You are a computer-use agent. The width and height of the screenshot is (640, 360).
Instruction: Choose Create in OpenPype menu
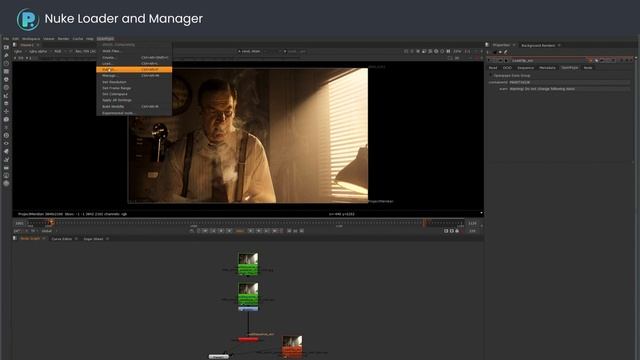(134, 58)
